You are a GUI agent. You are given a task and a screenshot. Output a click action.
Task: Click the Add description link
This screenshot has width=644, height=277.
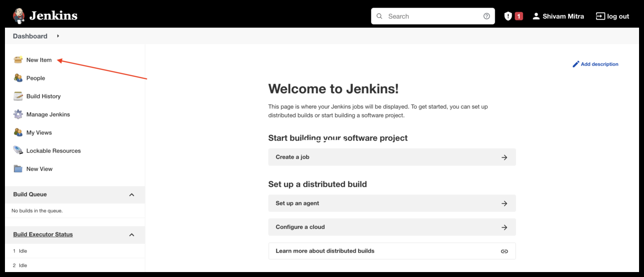[599, 64]
